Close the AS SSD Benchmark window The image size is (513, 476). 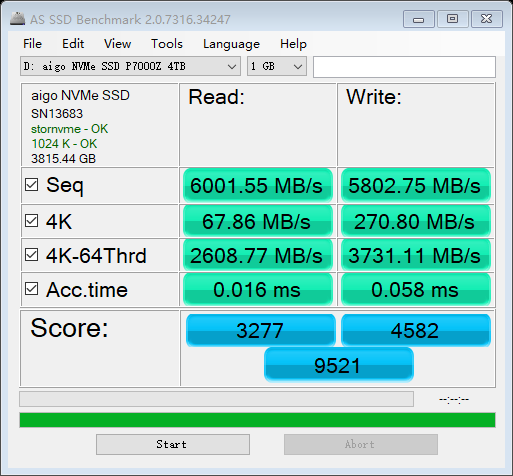(486, 19)
